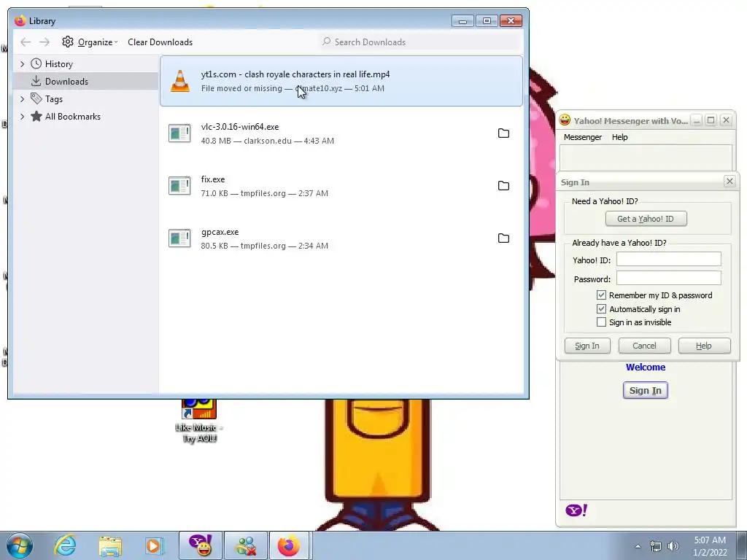
Task: Uncheck Automatically sign in
Action: 601,309
